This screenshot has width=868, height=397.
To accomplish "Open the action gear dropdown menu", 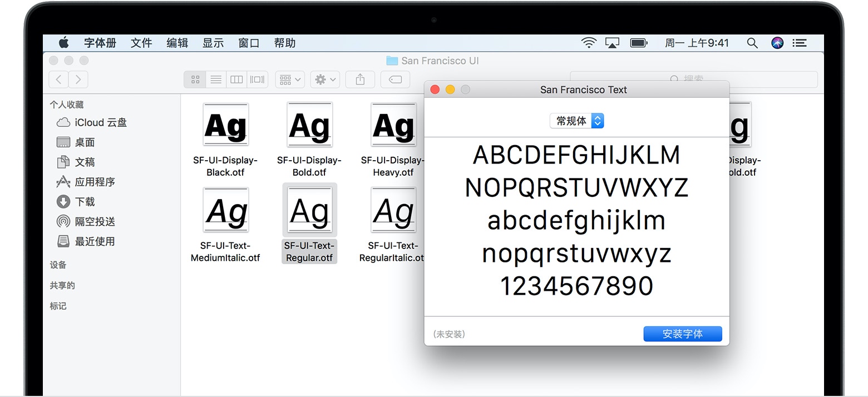I will tap(324, 79).
